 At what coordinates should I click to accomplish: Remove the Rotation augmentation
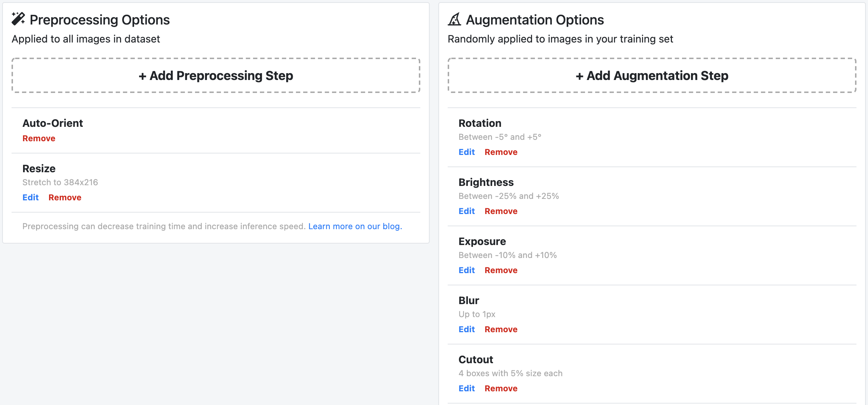pos(501,152)
